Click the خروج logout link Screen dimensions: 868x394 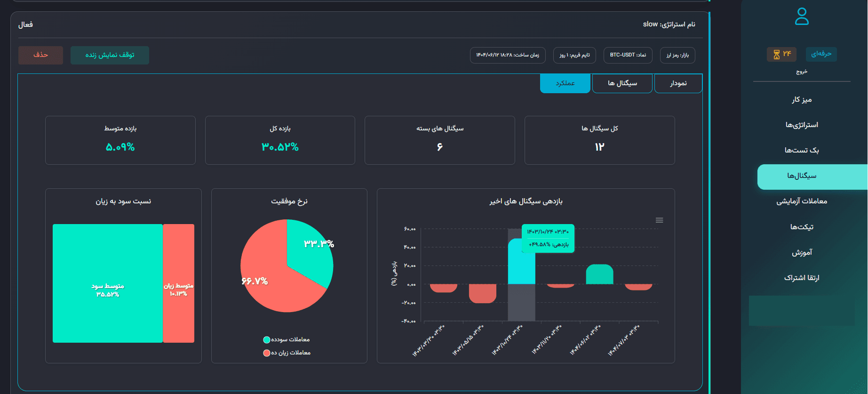[x=802, y=72]
